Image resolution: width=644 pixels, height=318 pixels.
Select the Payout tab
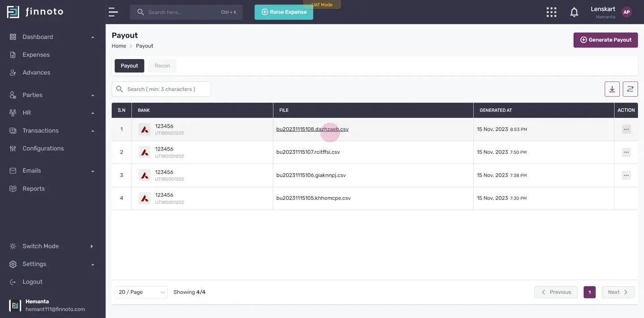pyautogui.click(x=129, y=66)
